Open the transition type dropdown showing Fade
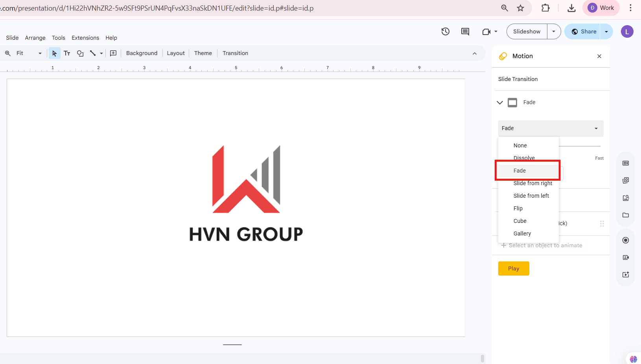641x364 pixels. click(550, 128)
